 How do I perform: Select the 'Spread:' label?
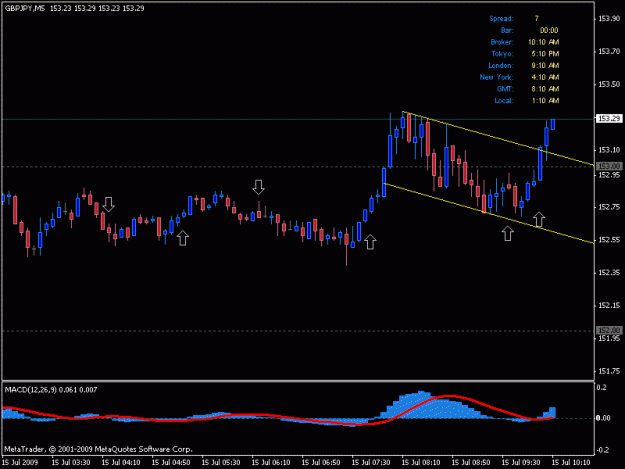(501, 19)
